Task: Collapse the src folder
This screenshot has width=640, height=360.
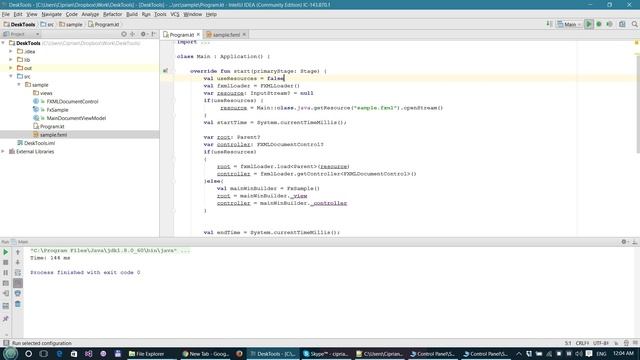Action: (x=11, y=76)
